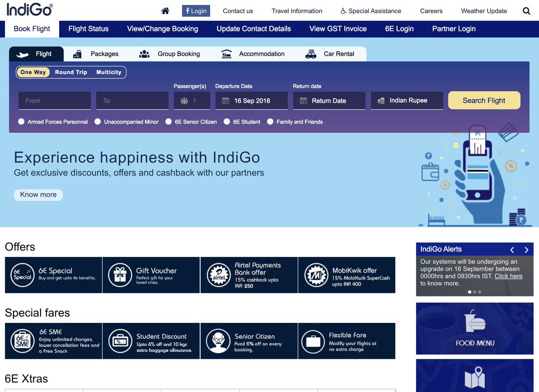The height and width of the screenshot is (392, 539).
Task: Click the Airtel logo icon
Action: 218,275
